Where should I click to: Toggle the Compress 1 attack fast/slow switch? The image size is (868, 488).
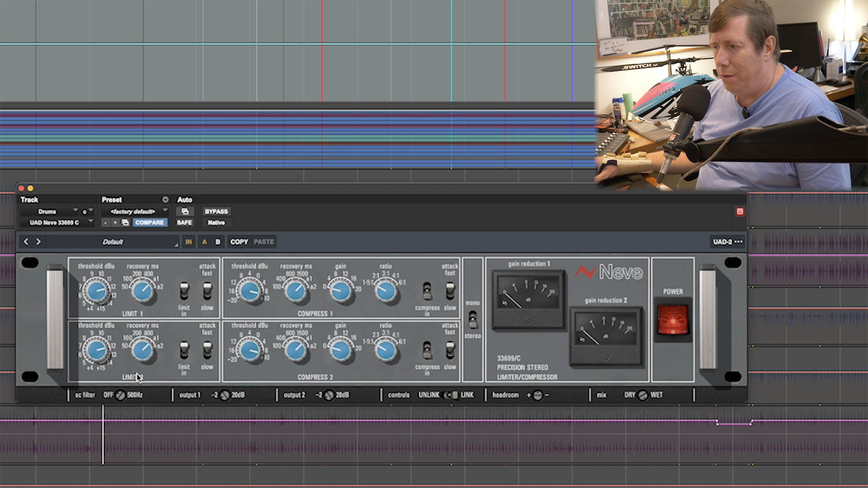point(450,291)
